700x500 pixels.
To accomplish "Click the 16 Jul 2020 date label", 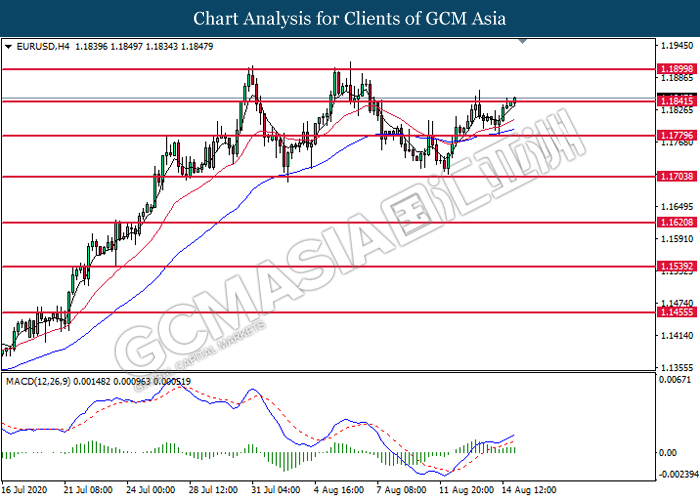I will [24, 490].
